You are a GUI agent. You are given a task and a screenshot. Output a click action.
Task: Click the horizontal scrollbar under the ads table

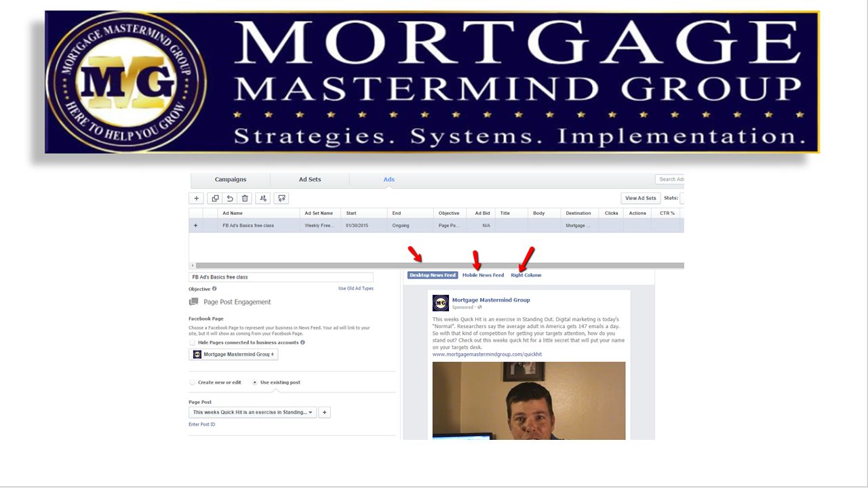439,266
